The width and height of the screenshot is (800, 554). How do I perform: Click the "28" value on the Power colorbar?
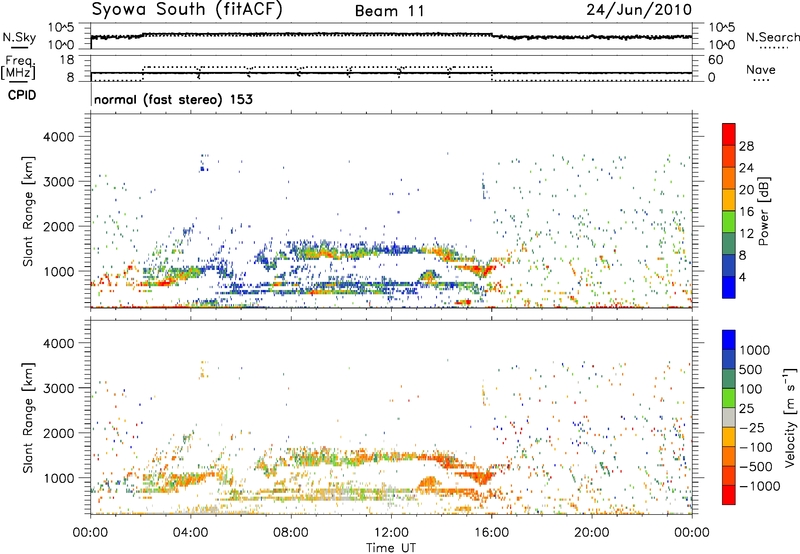(x=746, y=146)
